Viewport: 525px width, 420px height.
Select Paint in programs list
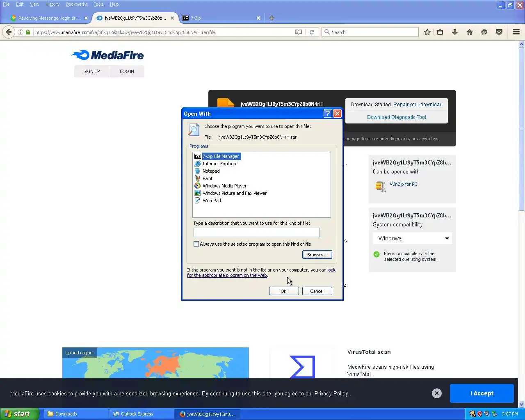(x=203, y=178)
